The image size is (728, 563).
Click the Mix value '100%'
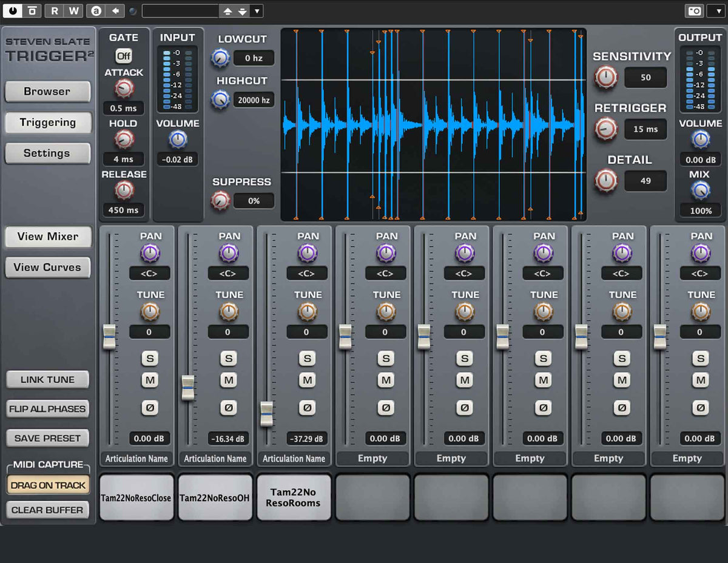(x=701, y=211)
